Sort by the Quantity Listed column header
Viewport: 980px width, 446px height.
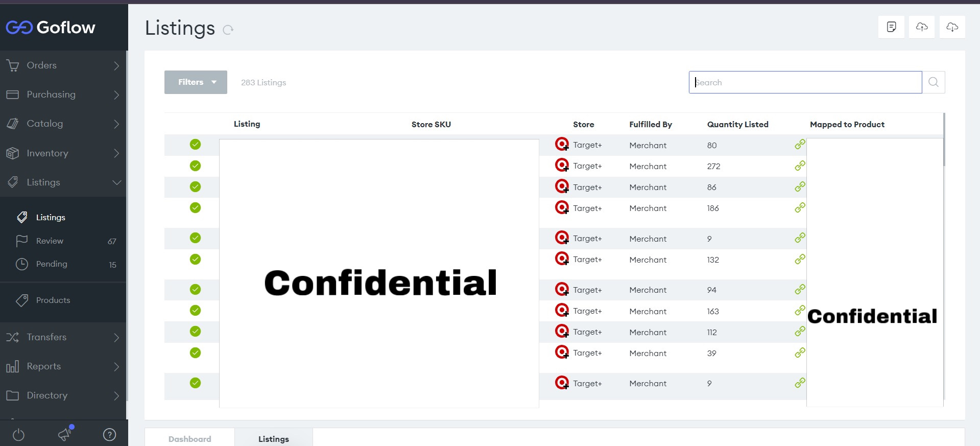click(x=737, y=124)
